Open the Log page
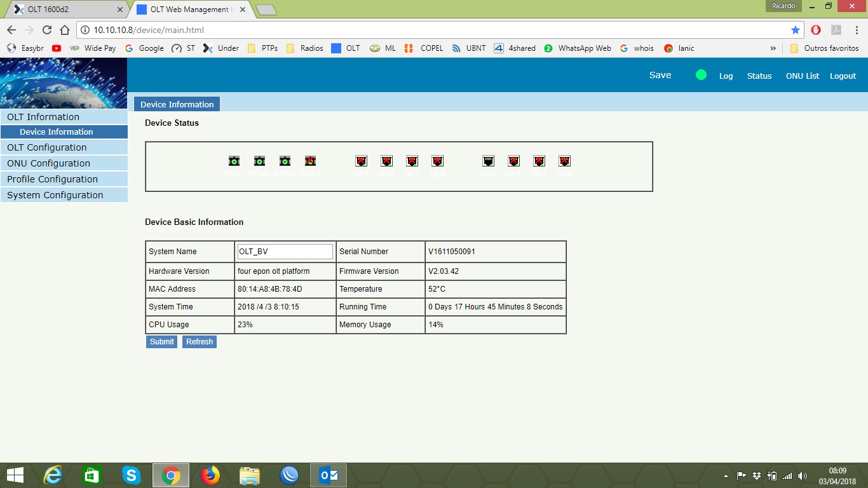The image size is (868, 488). coord(726,76)
